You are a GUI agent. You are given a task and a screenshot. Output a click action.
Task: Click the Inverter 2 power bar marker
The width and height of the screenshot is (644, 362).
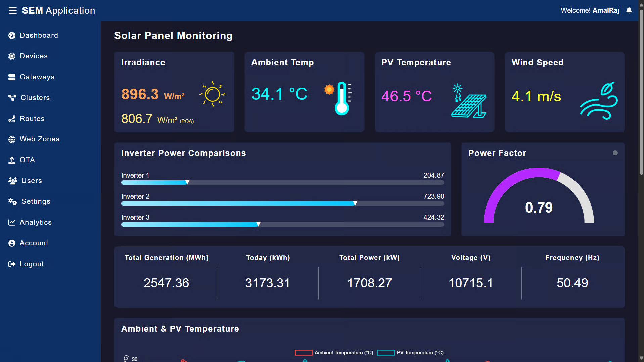355,203
